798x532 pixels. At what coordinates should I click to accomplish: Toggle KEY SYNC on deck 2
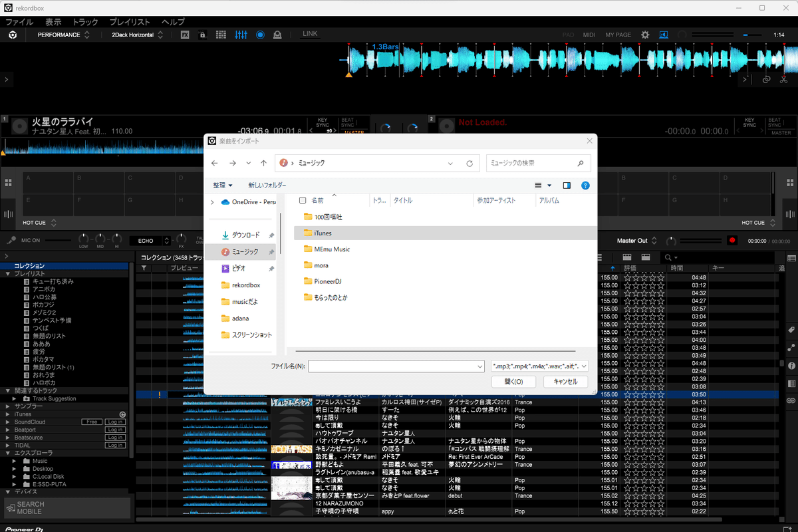[x=749, y=122]
